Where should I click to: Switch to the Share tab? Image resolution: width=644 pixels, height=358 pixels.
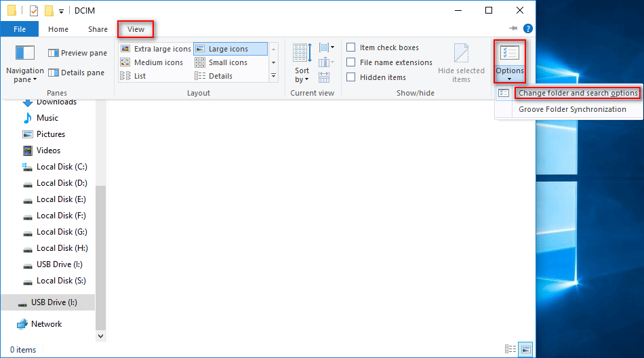coord(98,29)
